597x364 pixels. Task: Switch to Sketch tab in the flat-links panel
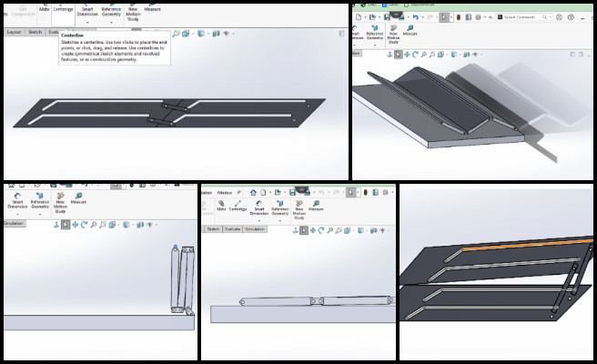(213, 229)
